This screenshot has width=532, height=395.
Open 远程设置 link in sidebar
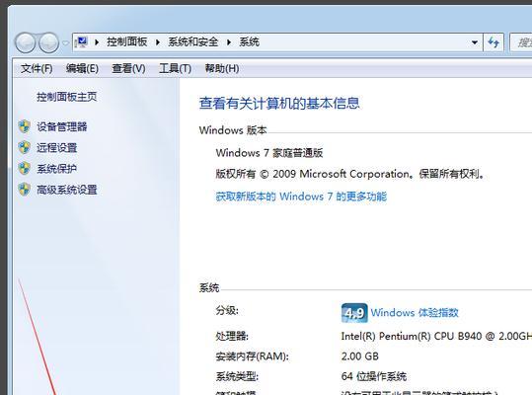tap(56, 148)
